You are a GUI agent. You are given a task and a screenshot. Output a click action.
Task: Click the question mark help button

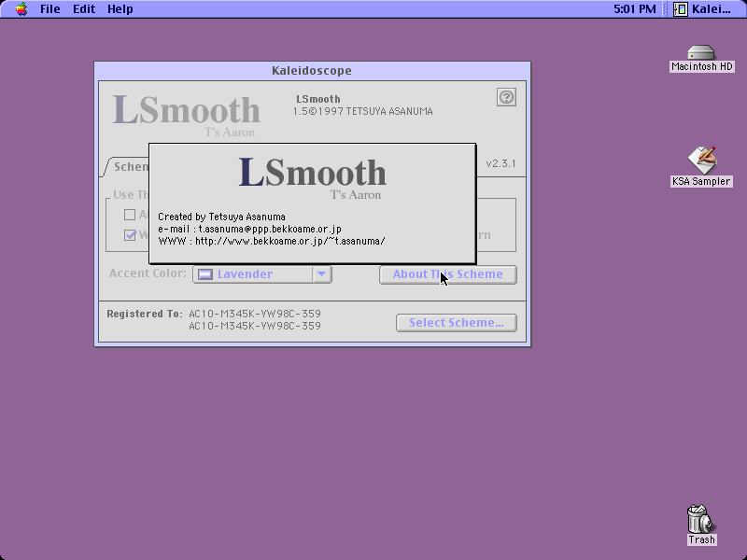pyautogui.click(x=506, y=97)
